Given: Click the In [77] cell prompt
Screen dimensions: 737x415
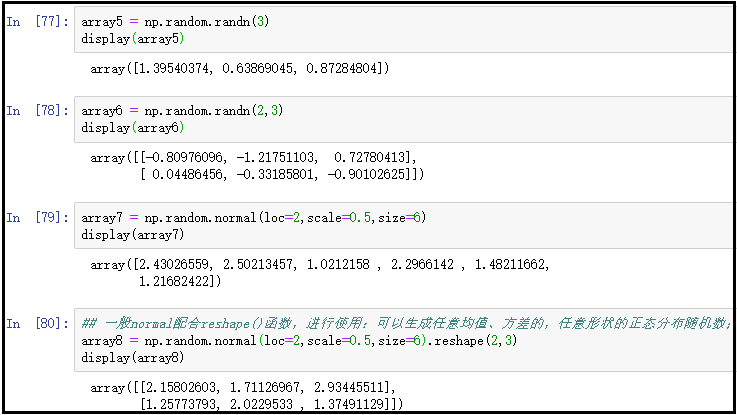Looking at the screenshot, I should [x=31, y=21].
